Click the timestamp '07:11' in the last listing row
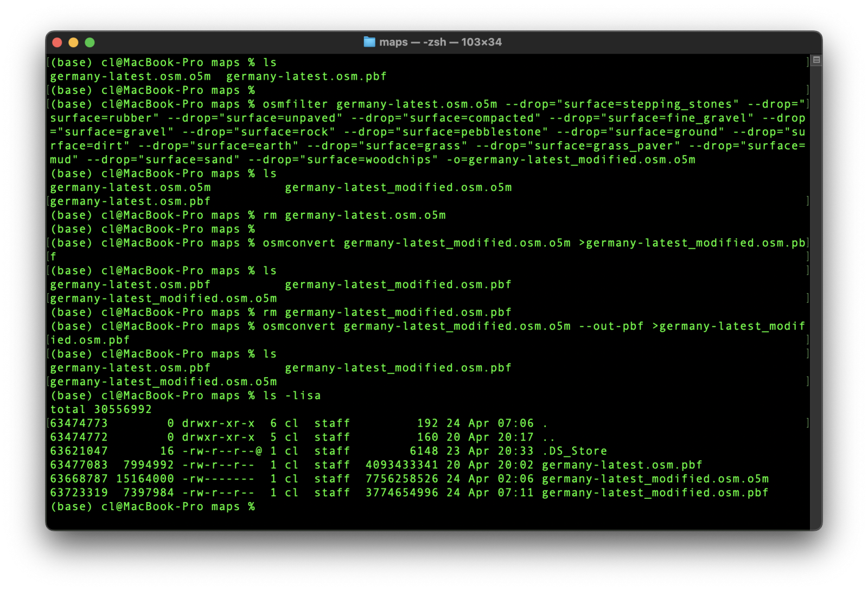Image resolution: width=868 pixels, height=591 pixels. tap(515, 493)
